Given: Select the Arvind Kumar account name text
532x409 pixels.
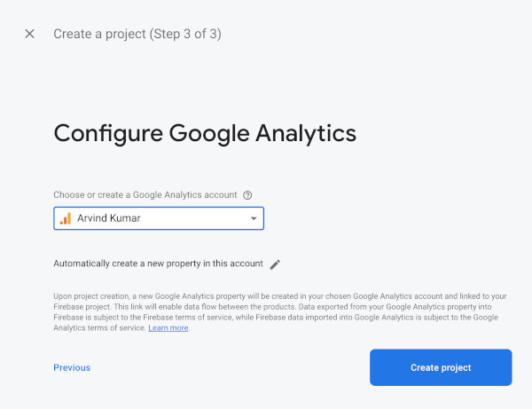Looking at the screenshot, I should [x=108, y=218].
